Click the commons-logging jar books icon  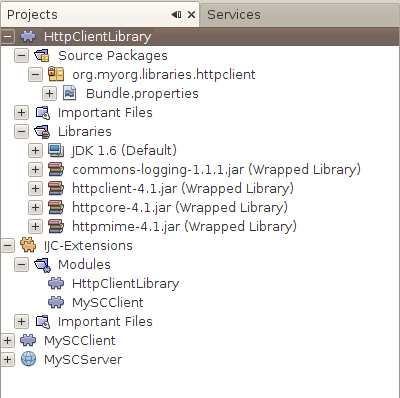point(56,169)
